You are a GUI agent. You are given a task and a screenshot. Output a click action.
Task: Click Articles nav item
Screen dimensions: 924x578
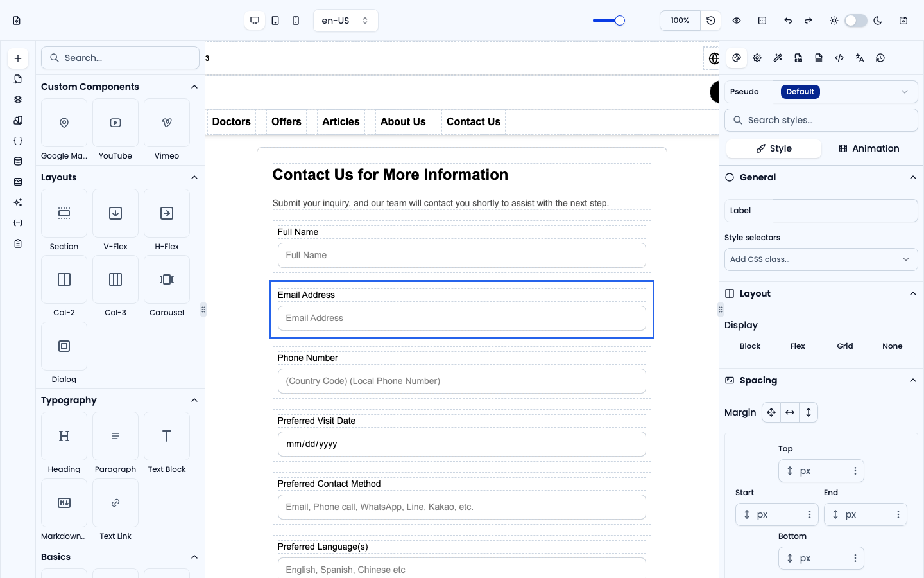click(341, 122)
